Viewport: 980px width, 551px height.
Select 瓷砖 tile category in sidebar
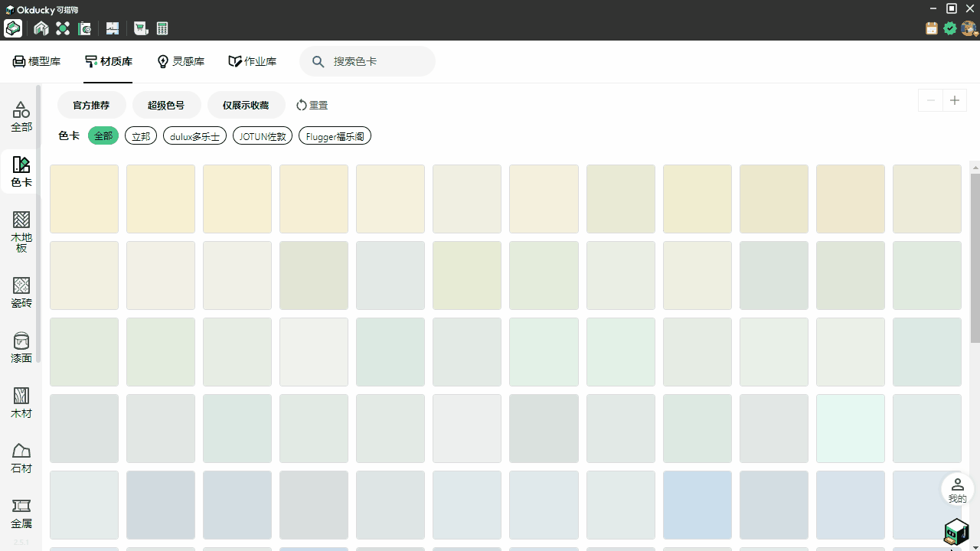pos(21,292)
